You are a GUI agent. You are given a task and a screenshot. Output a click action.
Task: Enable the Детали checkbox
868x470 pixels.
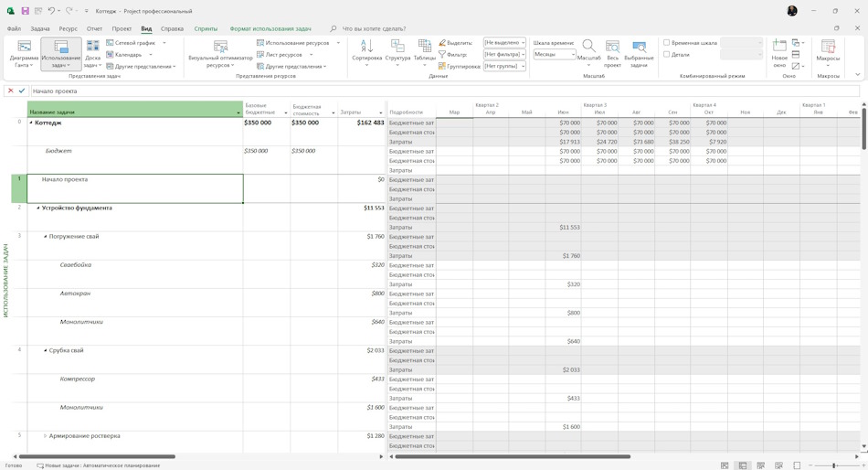[666, 54]
